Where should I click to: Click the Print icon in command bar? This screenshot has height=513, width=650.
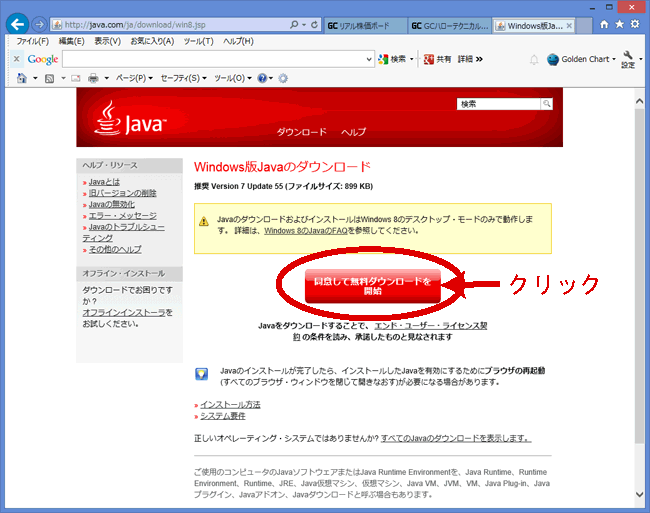[93, 78]
